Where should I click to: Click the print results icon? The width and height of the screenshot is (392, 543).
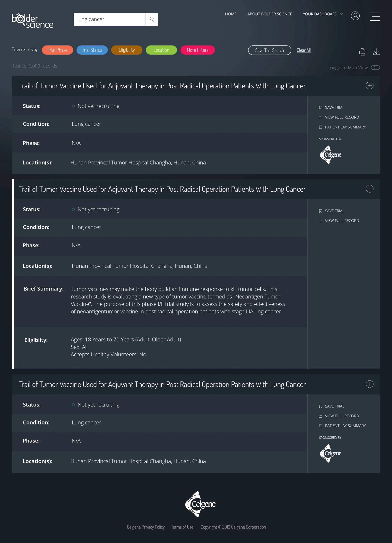(363, 52)
